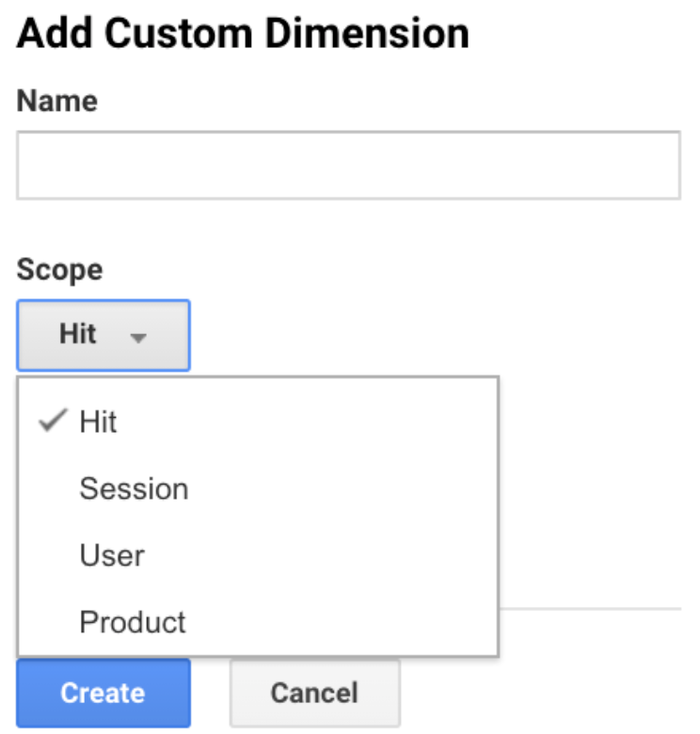Dismiss the form using Cancel
The width and height of the screenshot is (700, 734).
[x=314, y=694]
